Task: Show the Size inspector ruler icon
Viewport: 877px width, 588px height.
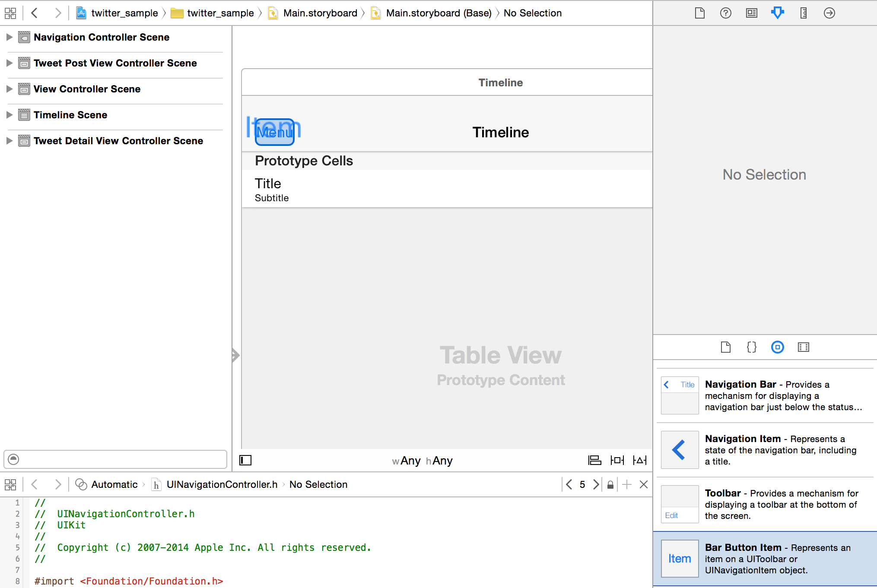Action: tap(803, 13)
